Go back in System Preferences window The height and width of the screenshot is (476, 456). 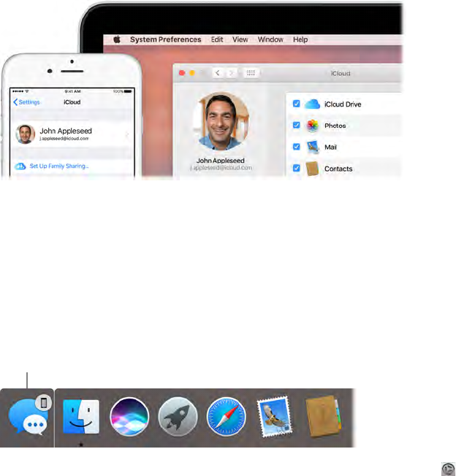(218, 73)
